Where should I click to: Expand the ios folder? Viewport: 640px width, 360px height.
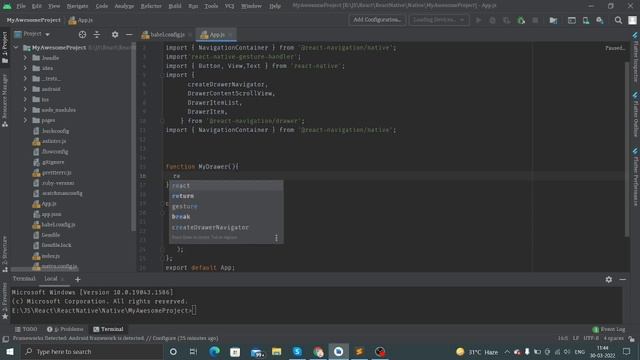coord(25,99)
